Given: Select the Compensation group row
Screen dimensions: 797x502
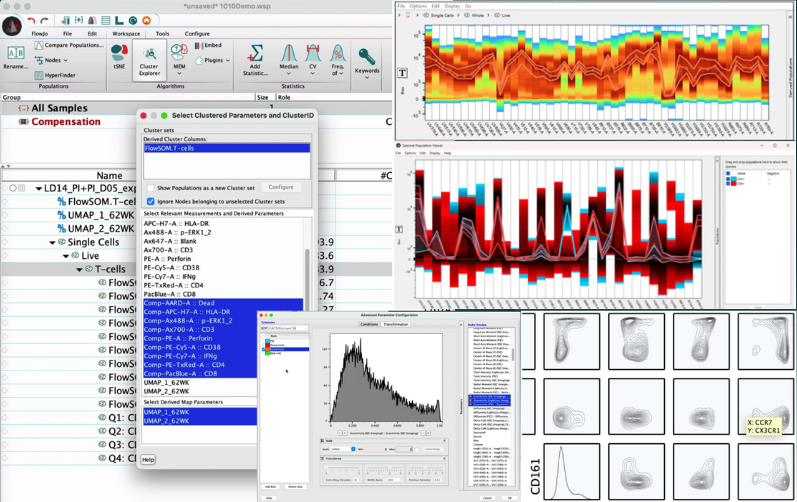Looking at the screenshot, I should 66,122.
